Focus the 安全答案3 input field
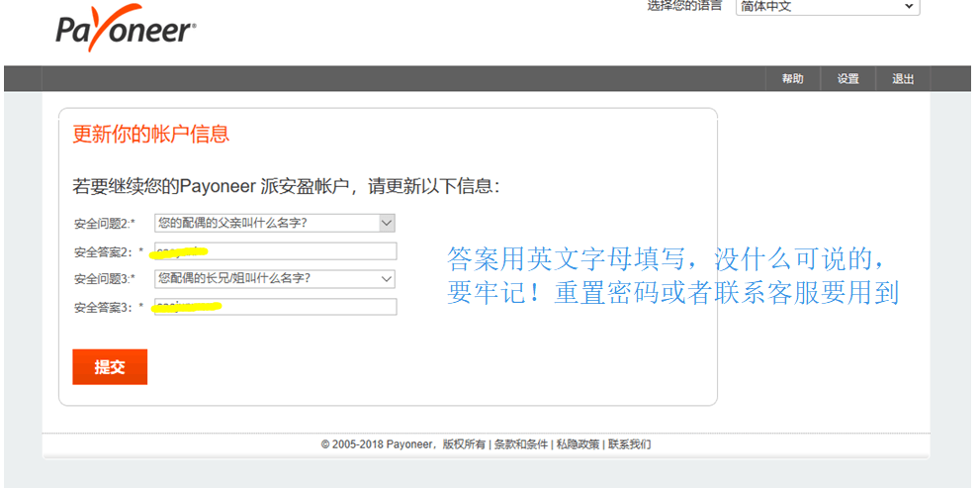 point(276,307)
